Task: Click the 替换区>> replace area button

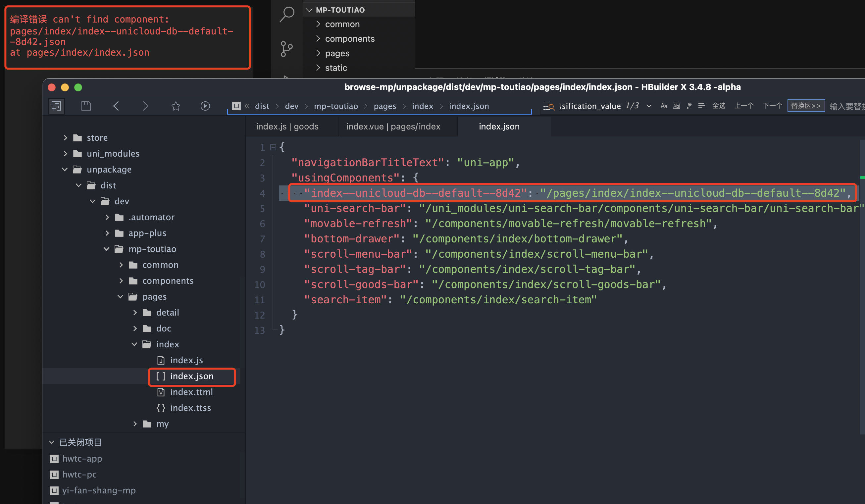Action: (806, 106)
